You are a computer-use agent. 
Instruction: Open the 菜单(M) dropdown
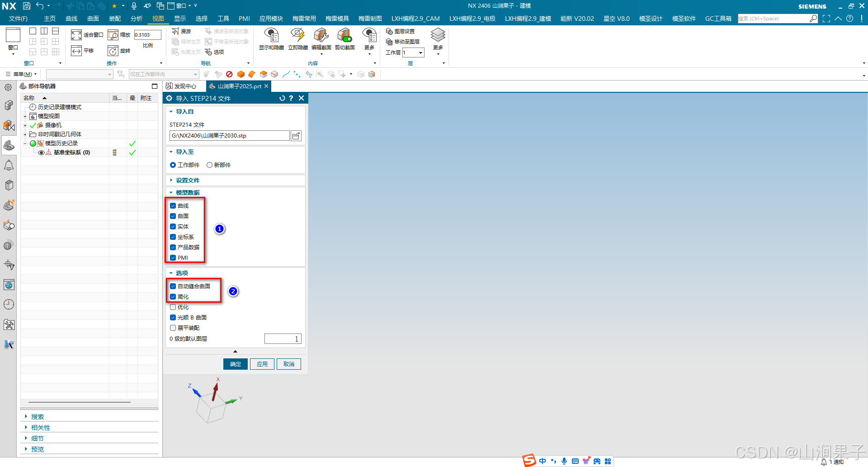pyautogui.click(x=22, y=74)
